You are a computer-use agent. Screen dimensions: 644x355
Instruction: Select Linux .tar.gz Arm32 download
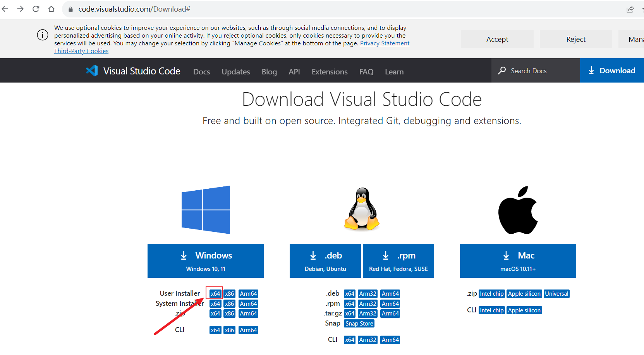pyautogui.click(x=368, y=314)
